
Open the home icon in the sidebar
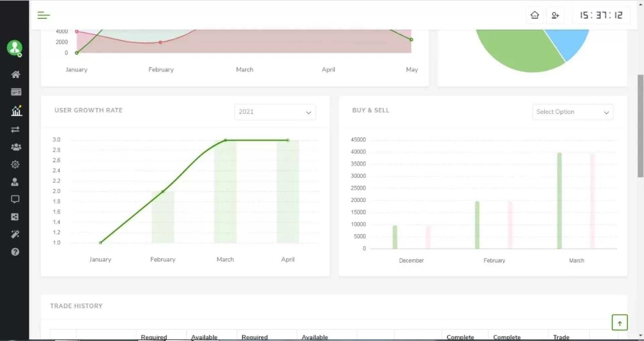coord(15,75)
